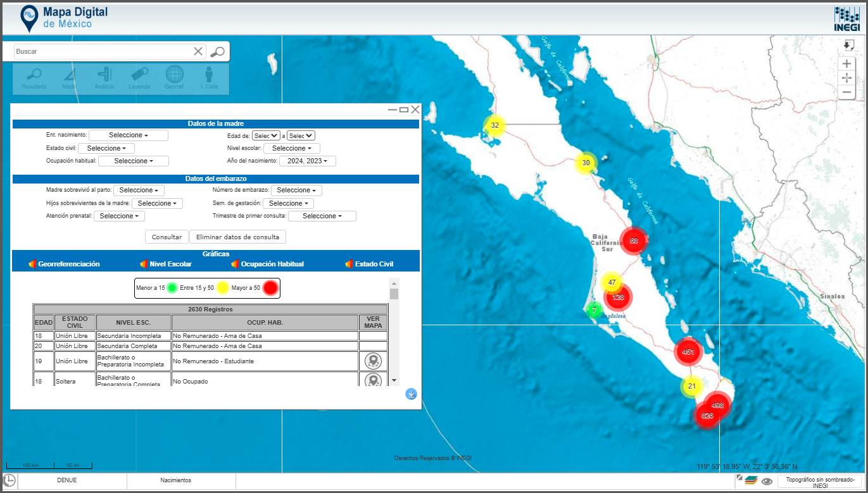Open the Georref. globe tool
Screen dimensions: 868x493
pyautogui.click(x=174, y=78)
